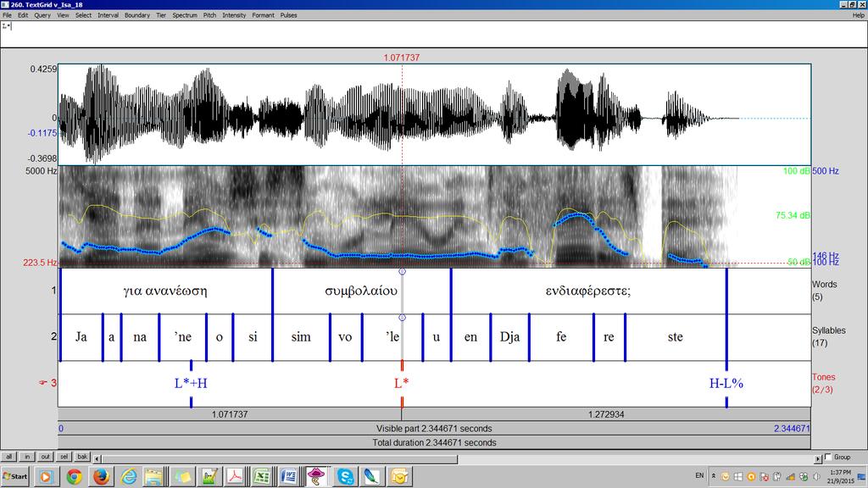
Task: Click the 'out' zoom button
Action: point(46,457)
